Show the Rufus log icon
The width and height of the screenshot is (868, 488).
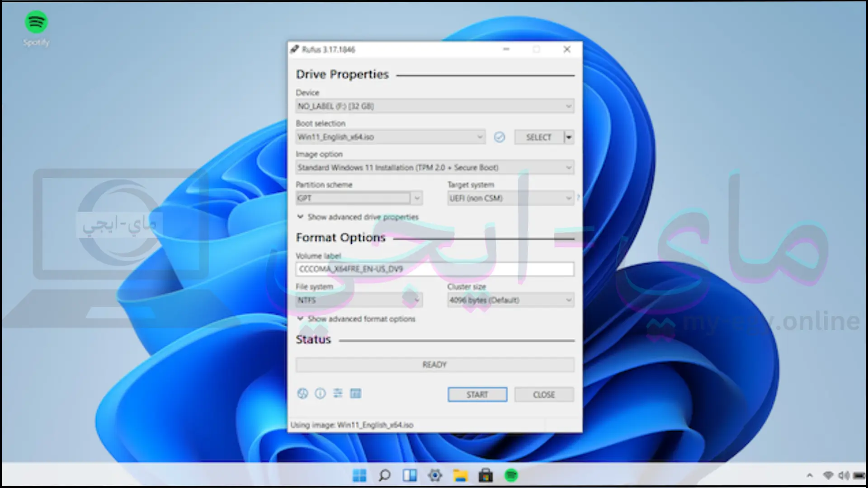356,394
